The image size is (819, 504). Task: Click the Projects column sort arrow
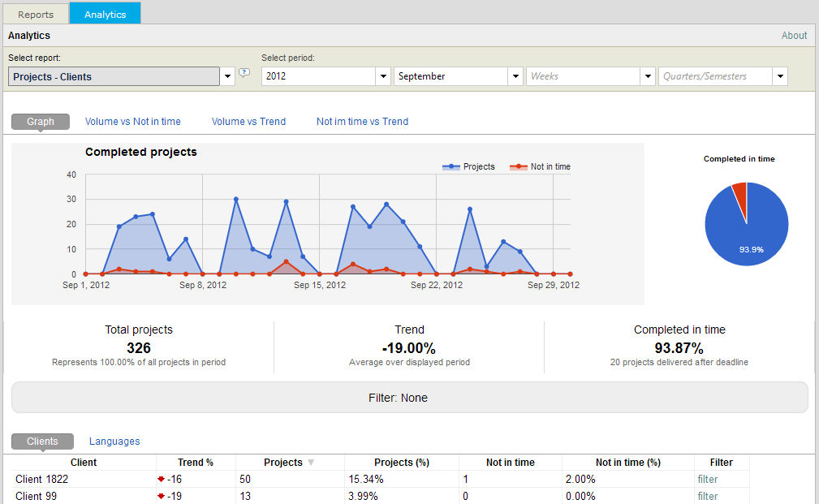click(x=310, y=463)
